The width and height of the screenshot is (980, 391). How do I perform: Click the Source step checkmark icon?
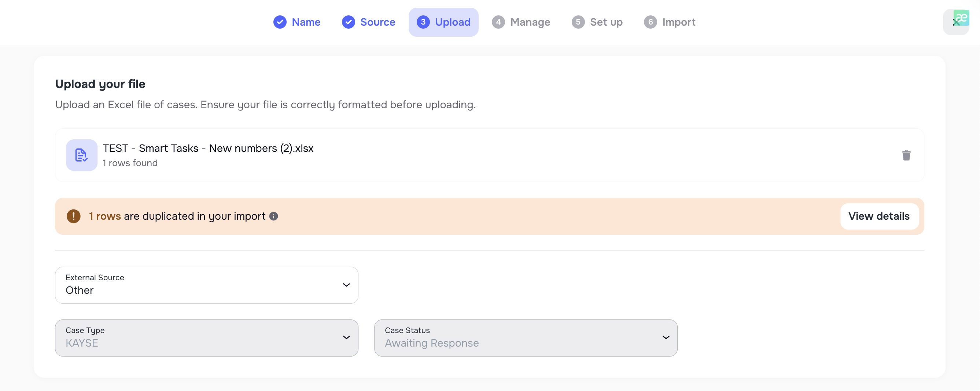click(349, 22)
